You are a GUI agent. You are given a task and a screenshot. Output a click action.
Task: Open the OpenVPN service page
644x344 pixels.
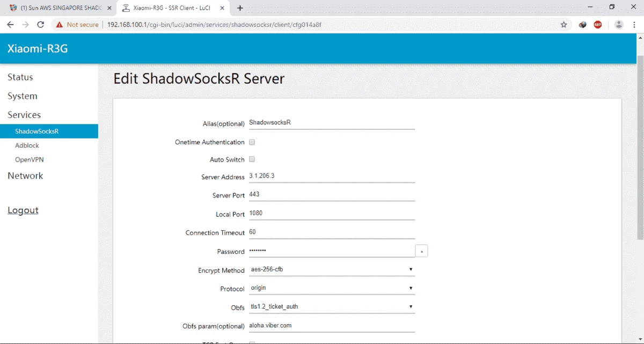pyautogui.click(x=29, y=159)
